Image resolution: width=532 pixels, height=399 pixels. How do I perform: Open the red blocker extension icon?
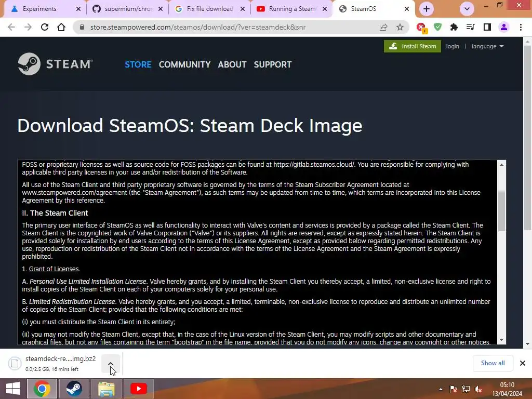click(x=421, y=28)
